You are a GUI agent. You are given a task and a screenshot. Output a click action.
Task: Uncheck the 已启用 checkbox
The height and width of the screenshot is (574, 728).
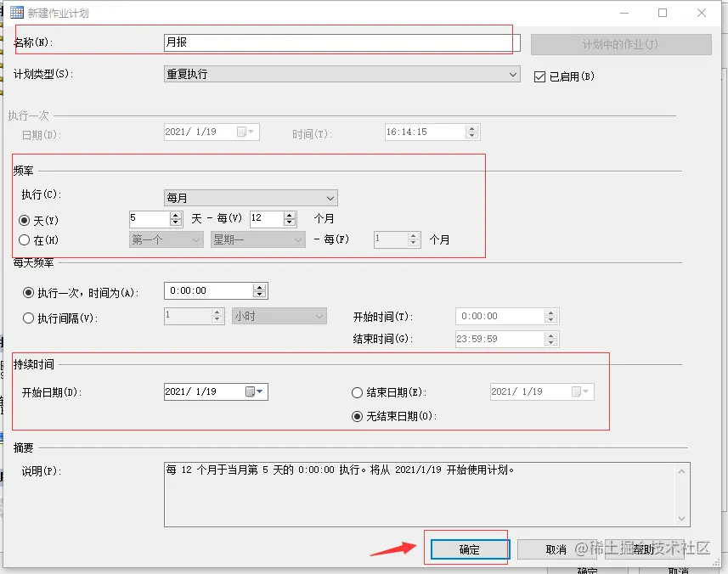(x=539, y=76)
